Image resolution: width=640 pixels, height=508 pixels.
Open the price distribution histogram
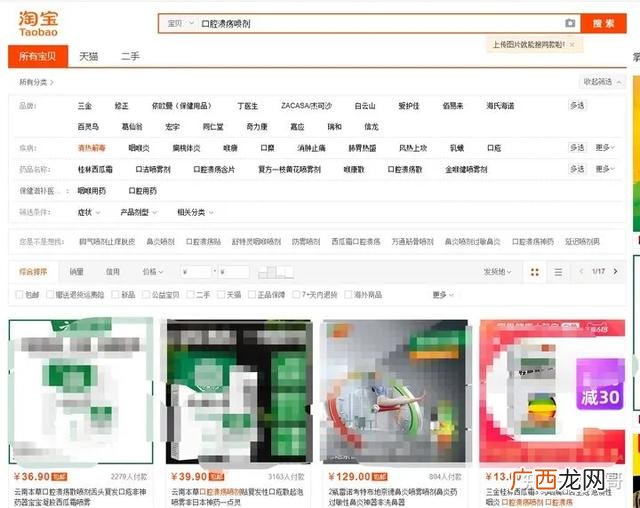click(276, 272)
